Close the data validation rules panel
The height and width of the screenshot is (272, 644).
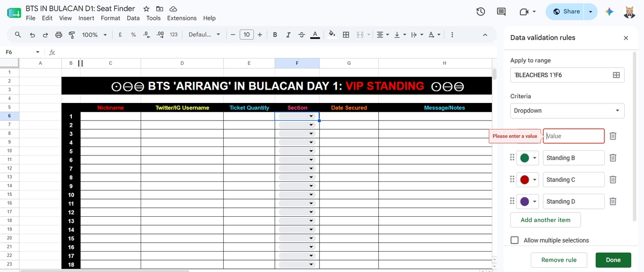[x=626, y=38]
